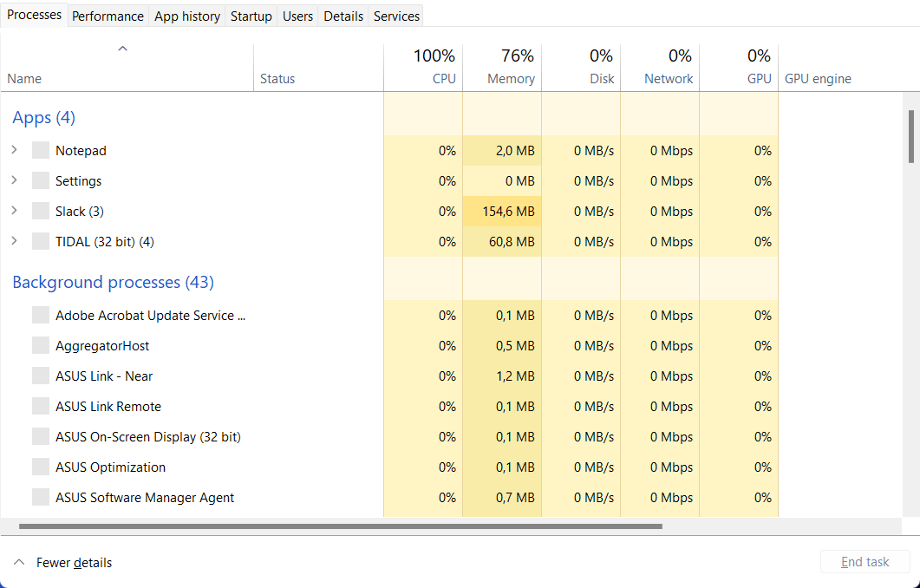Switch to the Performance tab
This screenshot has width=920, height=588.
point(108,16)
